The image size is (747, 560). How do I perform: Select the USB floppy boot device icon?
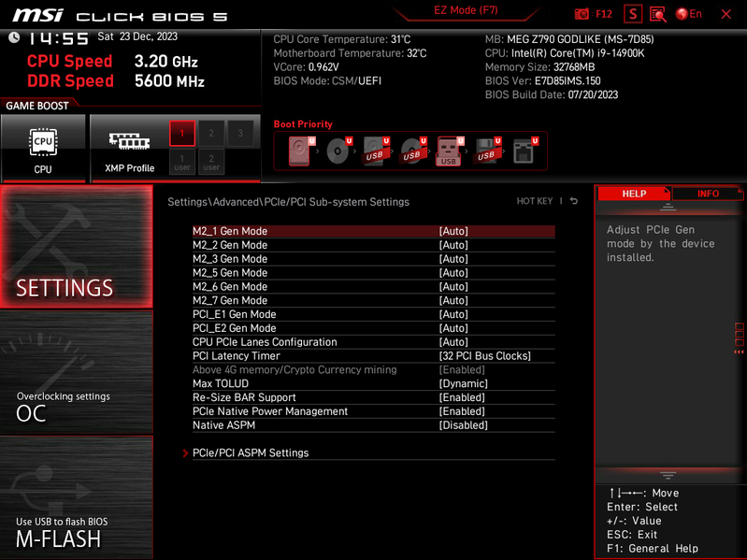pyautogui.click(x=487, y=151)
